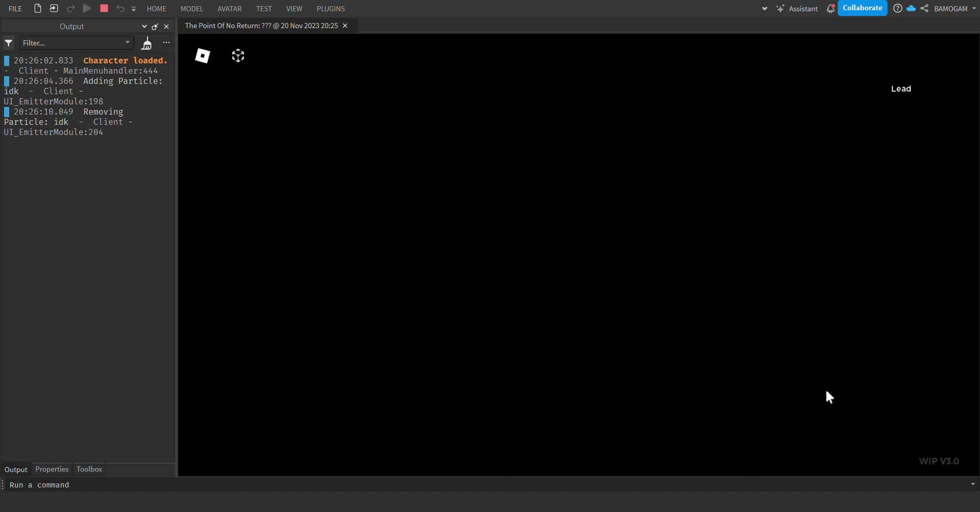The image size is (980, 512).
Task: Click the open-place arrow icon
Action: pos(54,9)
